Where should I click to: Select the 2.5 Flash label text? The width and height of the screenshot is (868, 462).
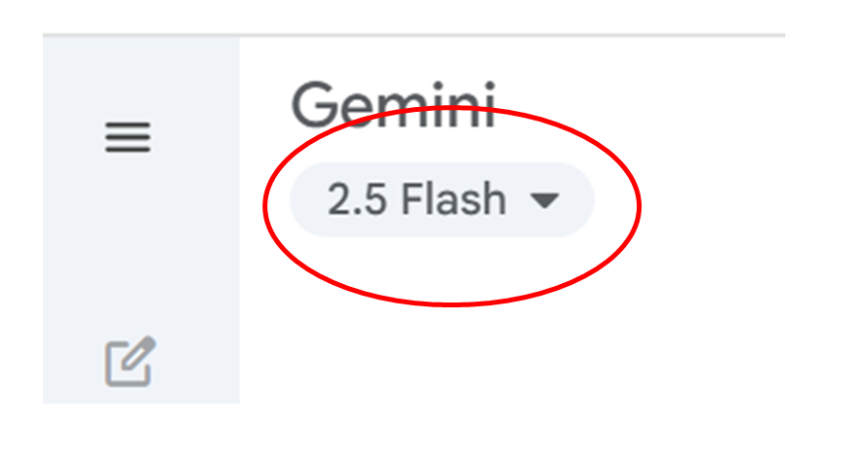(x=416, y=198)
